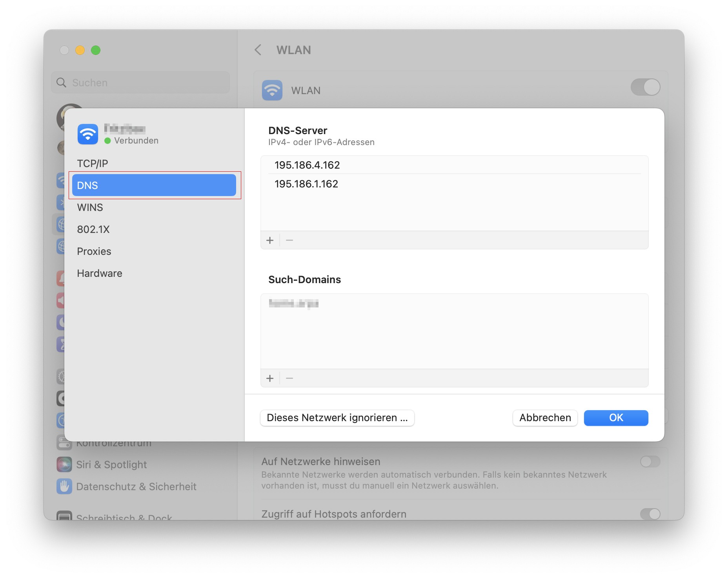
Task: Open Kontrollzentrum in sidebar
Action: pos(114,444)
